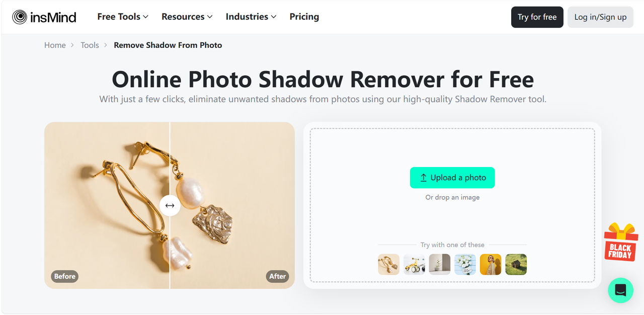Open the Black Friday gift promo

pyautogui.click(x=620, y=242)
